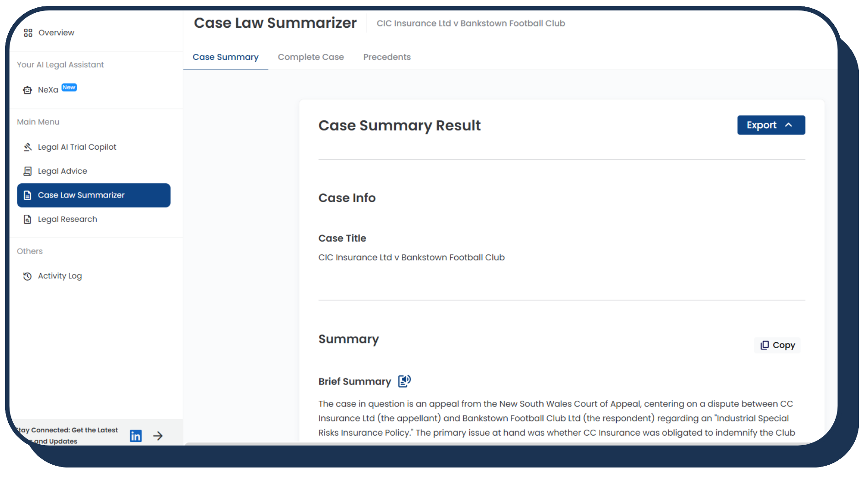Open the Precedents tab
868x483 pixels.
pyautogui.click(x=387, y=57)
